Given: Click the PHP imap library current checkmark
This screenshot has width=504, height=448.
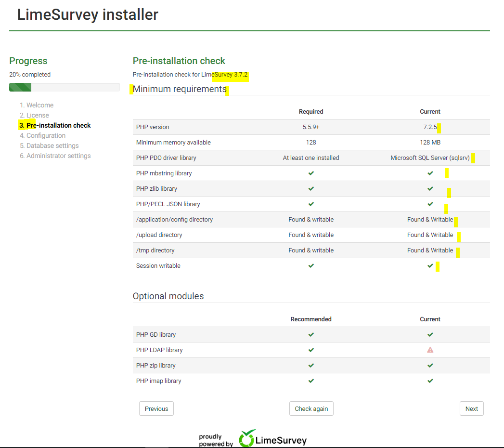Looking at the screenshot, I should coord(430,381).
